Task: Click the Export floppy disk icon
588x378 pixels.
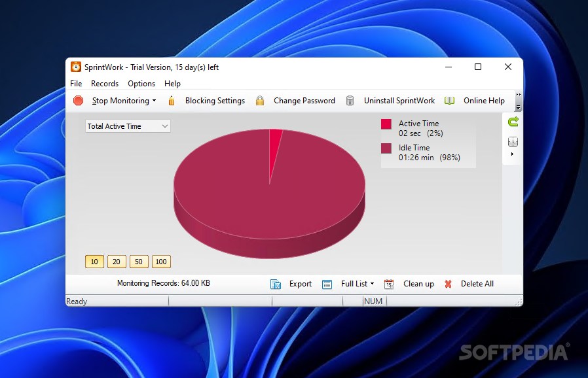Action: pos(276,284)
